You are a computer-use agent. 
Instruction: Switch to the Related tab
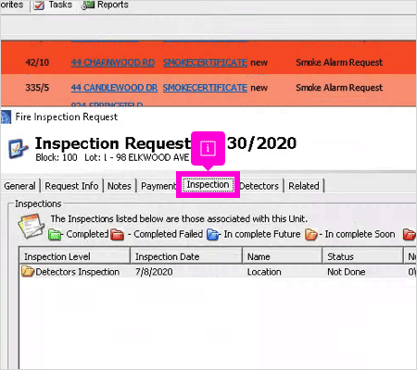(x=304, y=186)
